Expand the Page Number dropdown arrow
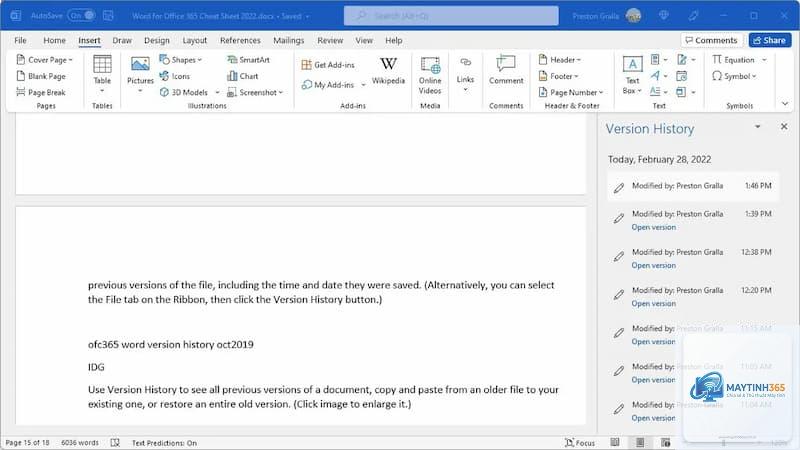Screen dimensions: 800x450 [x=601, y=92]
